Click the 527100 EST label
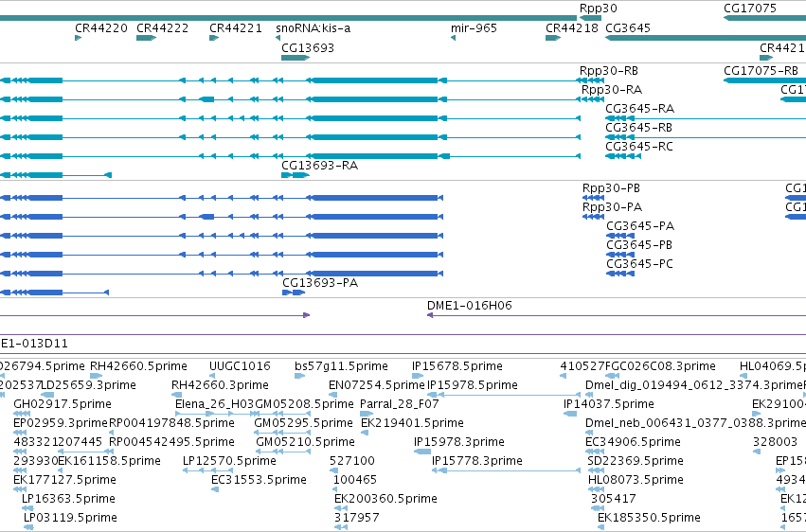This screenshot has width=806, height=532. click(352, 462)
